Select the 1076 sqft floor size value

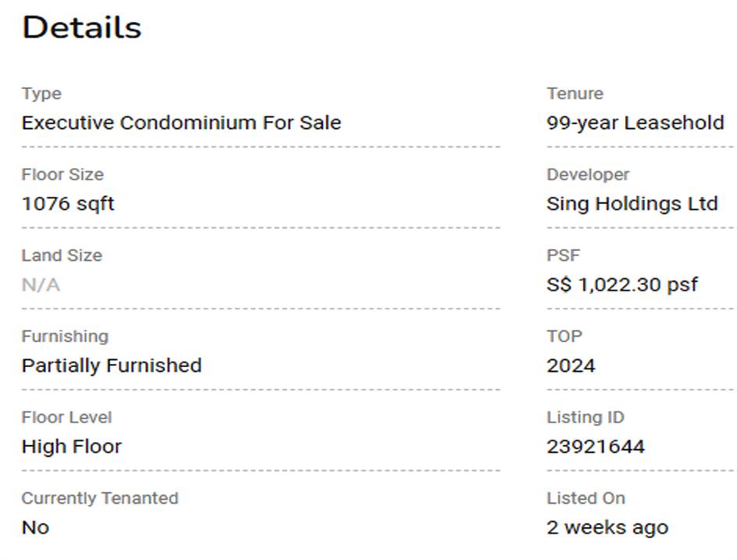coord(68,204)
